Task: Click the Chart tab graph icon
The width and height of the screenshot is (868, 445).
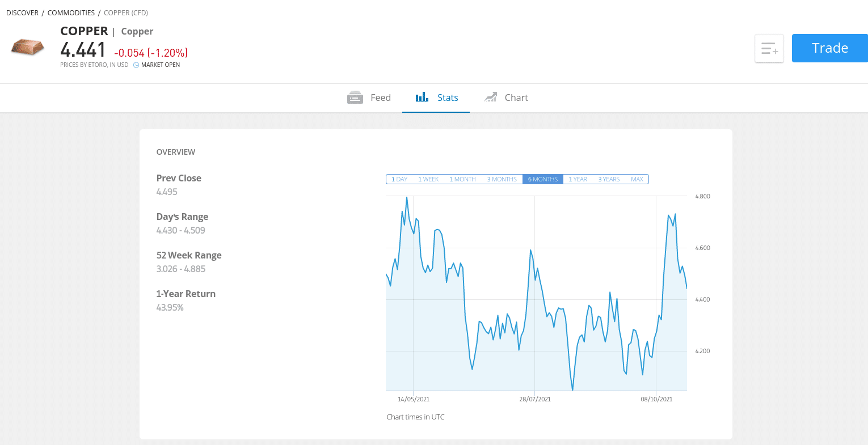Action: click(491, 98)
